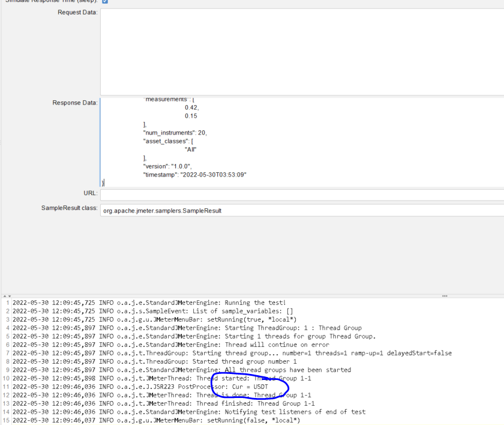This screenshot has height=425, width=504.
Task: Click the log panel collapse arrows
Action: 7,296
